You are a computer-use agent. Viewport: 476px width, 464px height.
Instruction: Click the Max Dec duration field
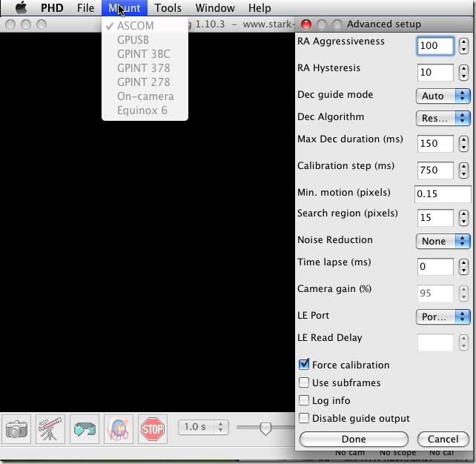pyautogui.click(x=435, y=144)
